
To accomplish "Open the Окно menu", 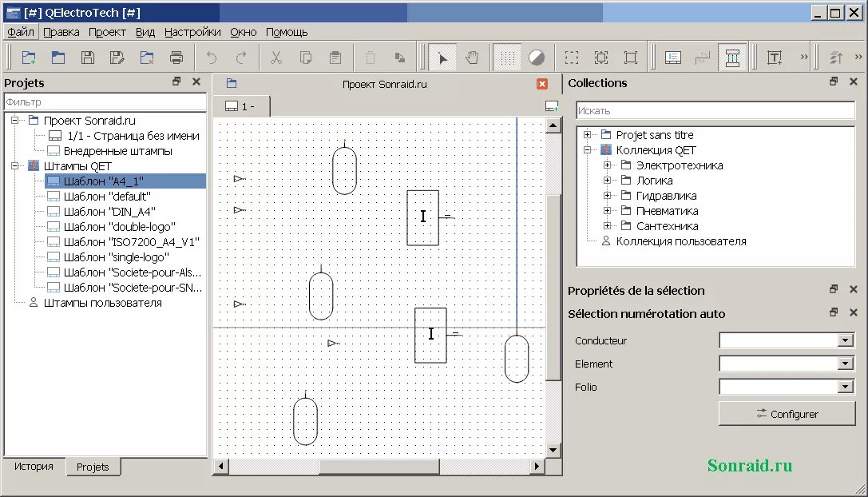I will point(244,32).
